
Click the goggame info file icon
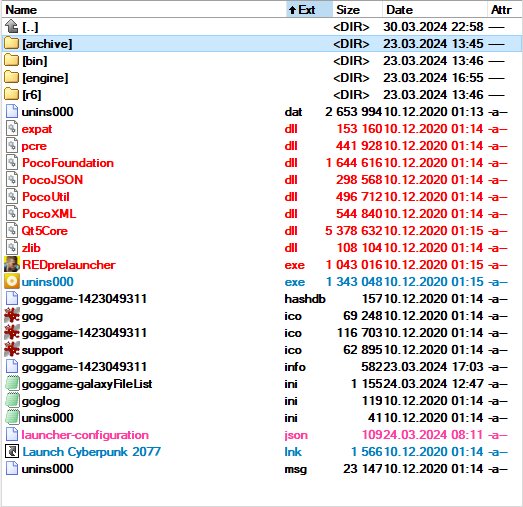tap(12, 367)
